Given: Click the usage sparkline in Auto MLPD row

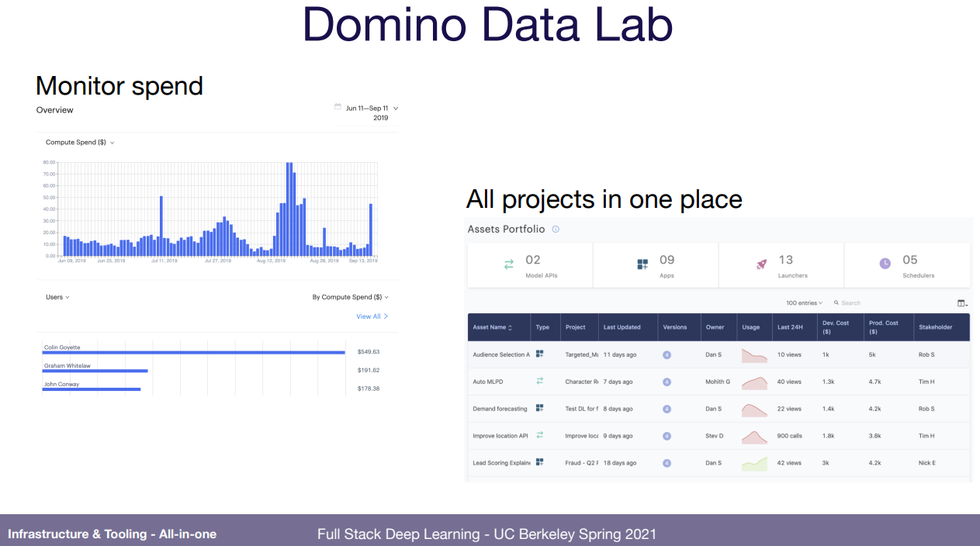Looking at the screenshot, I should coord(754,382).
